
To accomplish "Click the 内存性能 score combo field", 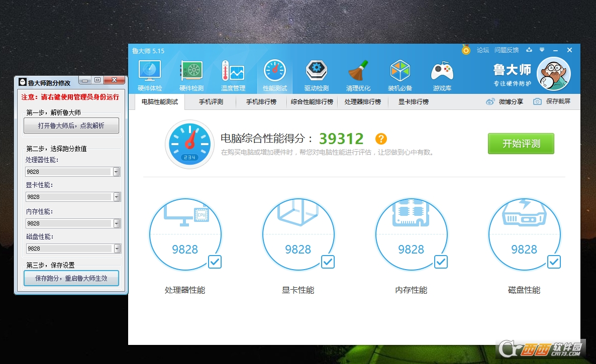I will pyautogui.click(x=68, y=223).
